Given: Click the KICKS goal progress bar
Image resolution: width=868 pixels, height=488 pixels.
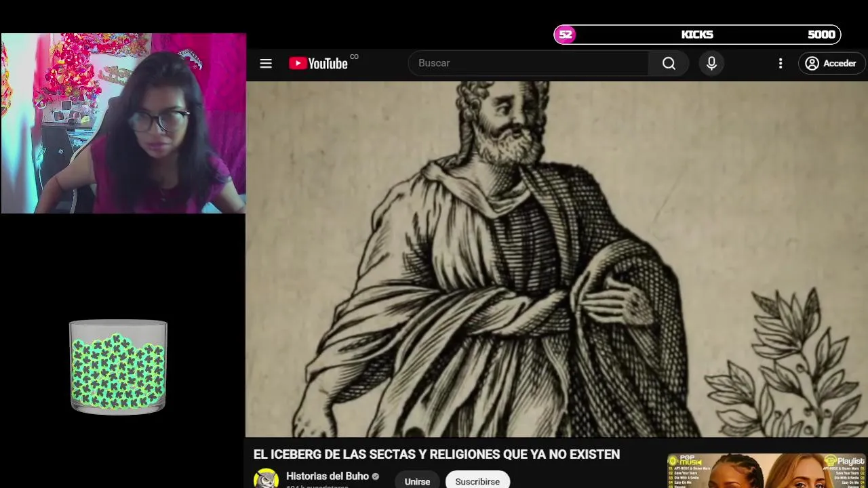Looking at the screenshot, I should 697,35.
